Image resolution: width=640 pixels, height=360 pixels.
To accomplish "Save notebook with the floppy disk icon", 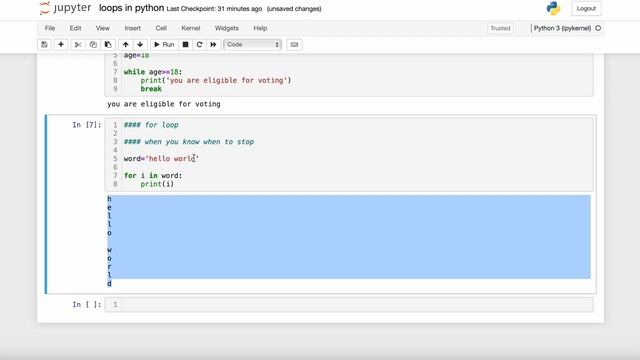I will (x=44, y=44).
